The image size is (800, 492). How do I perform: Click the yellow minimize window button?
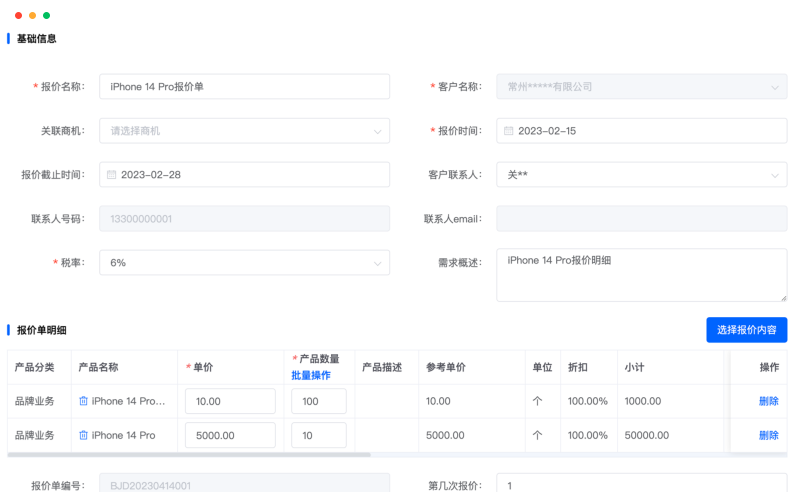(32, 15)
